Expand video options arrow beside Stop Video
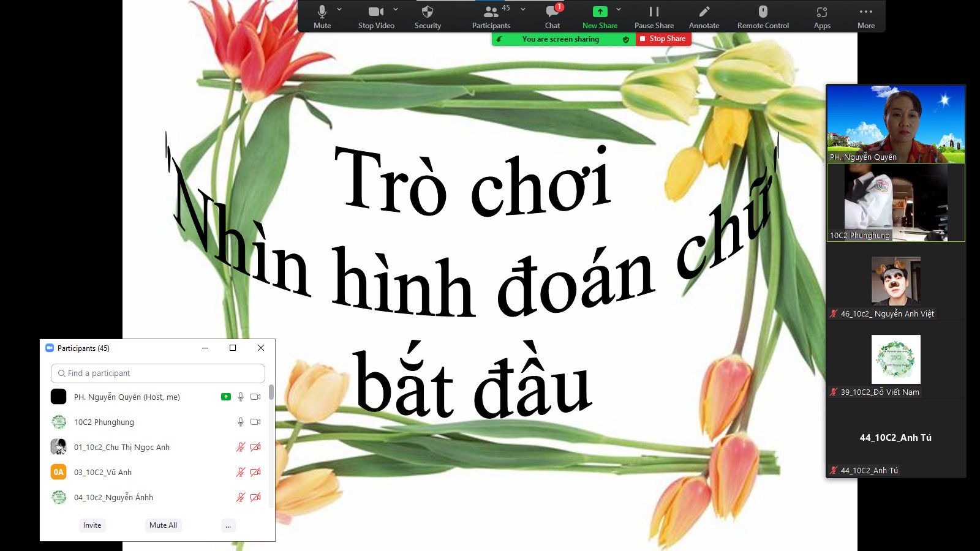 point(396,9)
